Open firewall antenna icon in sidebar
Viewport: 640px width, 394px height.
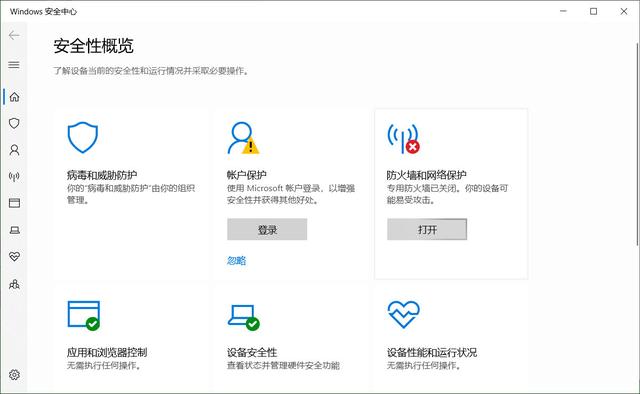pyautogui.click(x=14, y=176)
